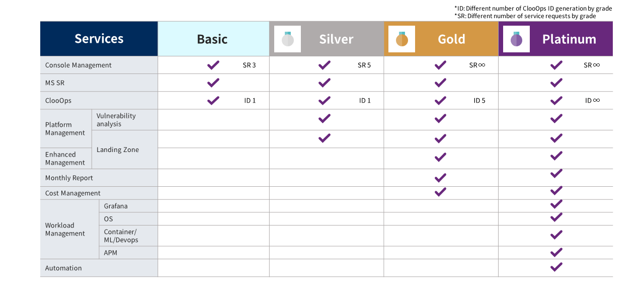Click the Container/ML/Devops row label
644x298 pixels.
[x=121, y=236]
